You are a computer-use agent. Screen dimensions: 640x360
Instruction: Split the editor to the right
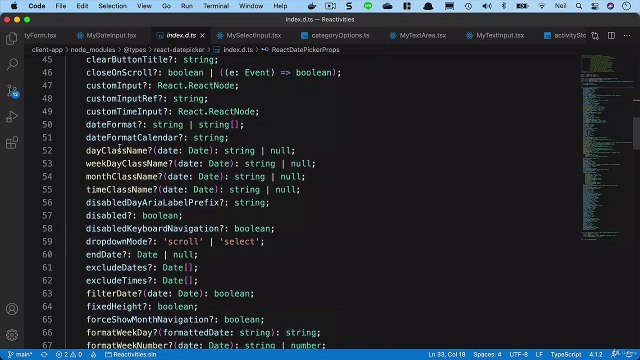pos(611,36)
